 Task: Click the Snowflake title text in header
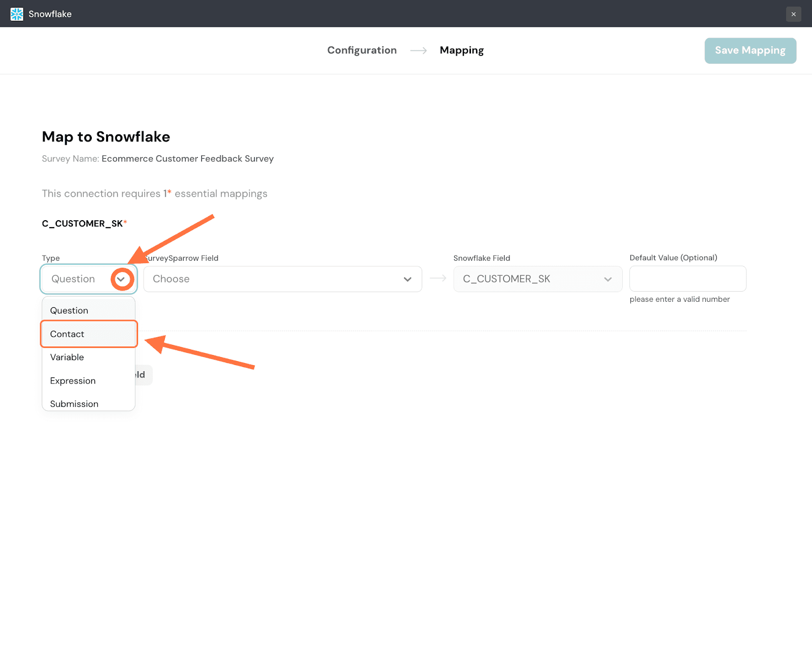click(50, 14)
